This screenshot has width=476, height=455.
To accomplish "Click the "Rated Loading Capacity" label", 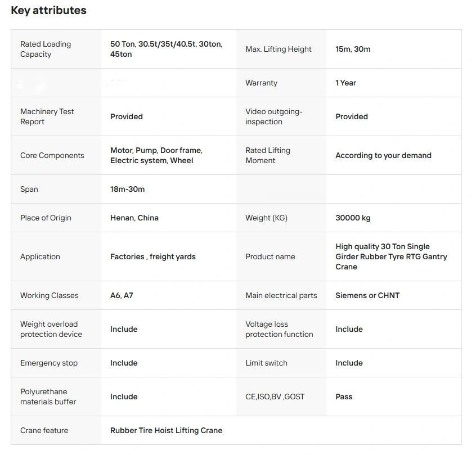I will [46, 49].
